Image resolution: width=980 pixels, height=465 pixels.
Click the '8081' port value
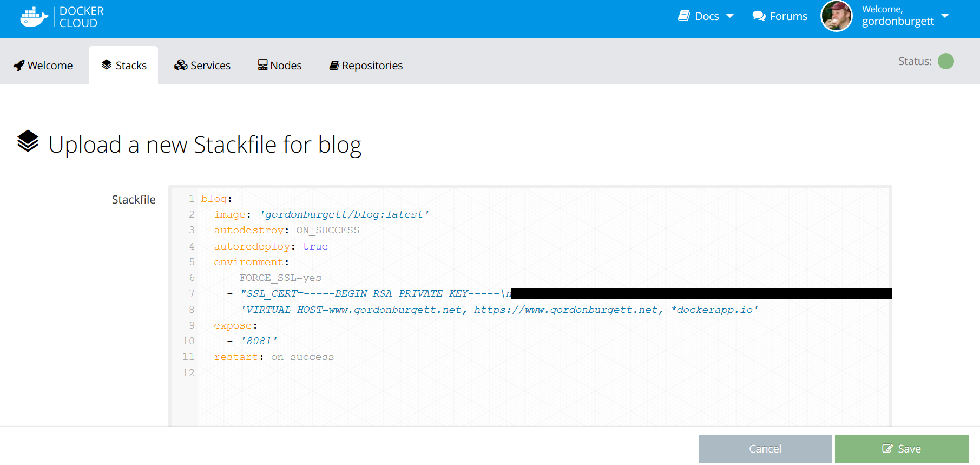click(x=259, y=341)
